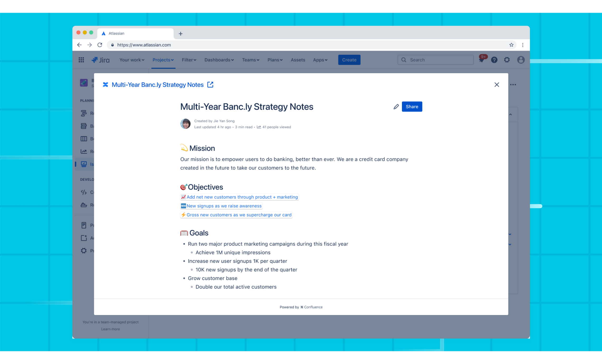602x364 pixels.
Task: Open the grid/apps menu icon
Action: pos(81,60)
